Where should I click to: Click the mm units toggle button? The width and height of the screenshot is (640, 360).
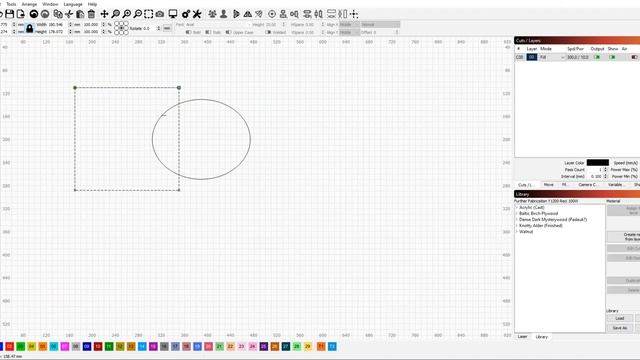coord(167,28)
